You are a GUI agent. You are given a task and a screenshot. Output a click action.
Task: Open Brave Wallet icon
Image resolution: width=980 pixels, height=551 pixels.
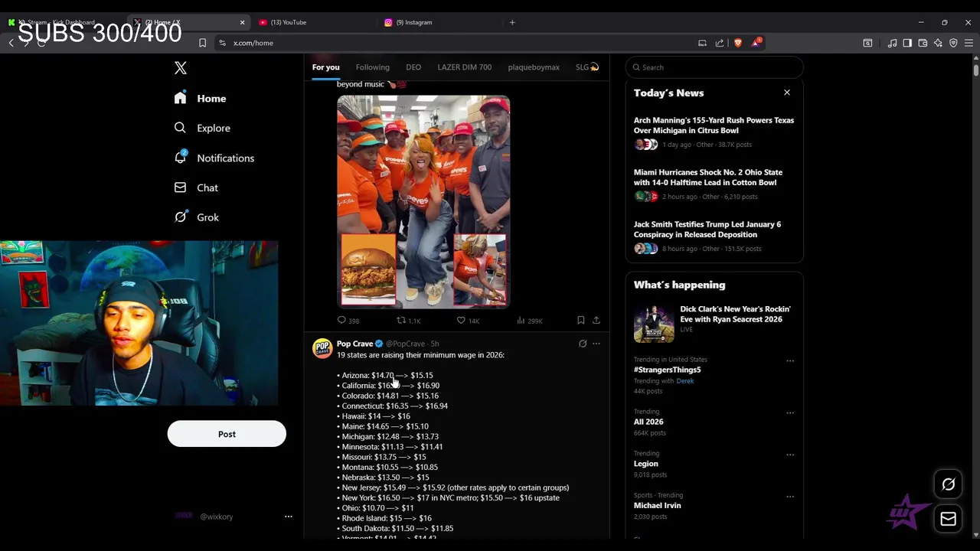coord(923,43)
